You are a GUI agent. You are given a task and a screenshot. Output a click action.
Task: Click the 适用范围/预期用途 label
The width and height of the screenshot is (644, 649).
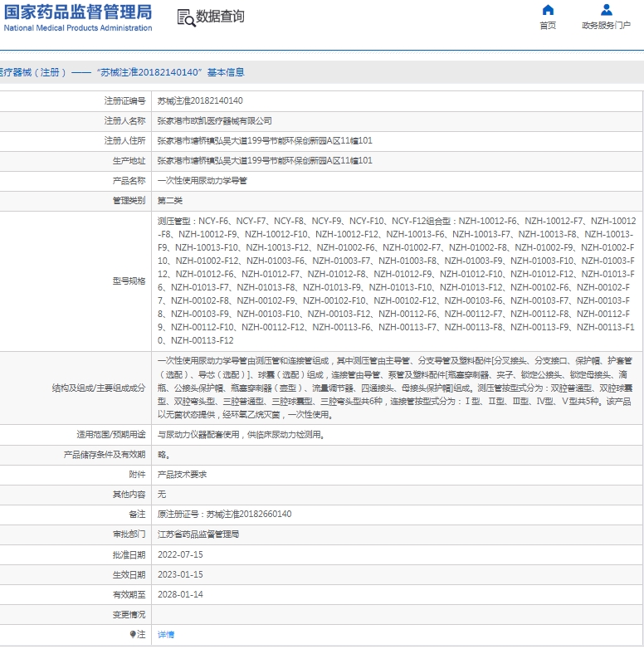click(111, 435)
